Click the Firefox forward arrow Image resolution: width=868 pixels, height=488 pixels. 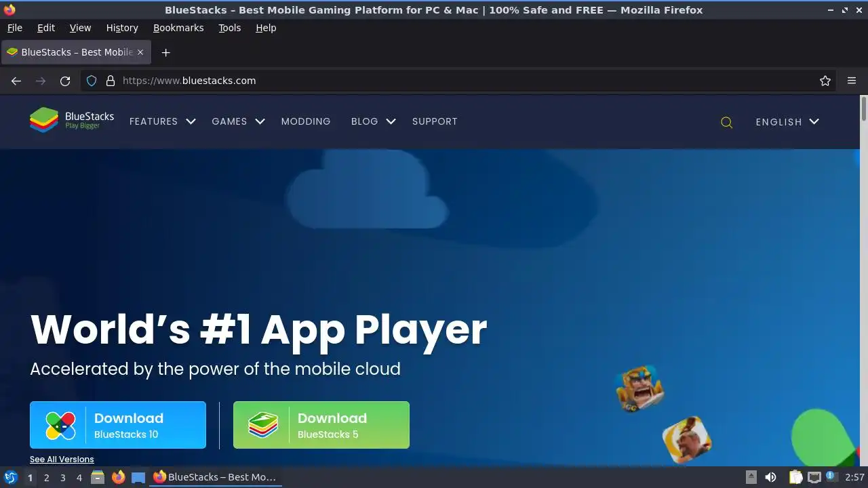click(41, 81)
